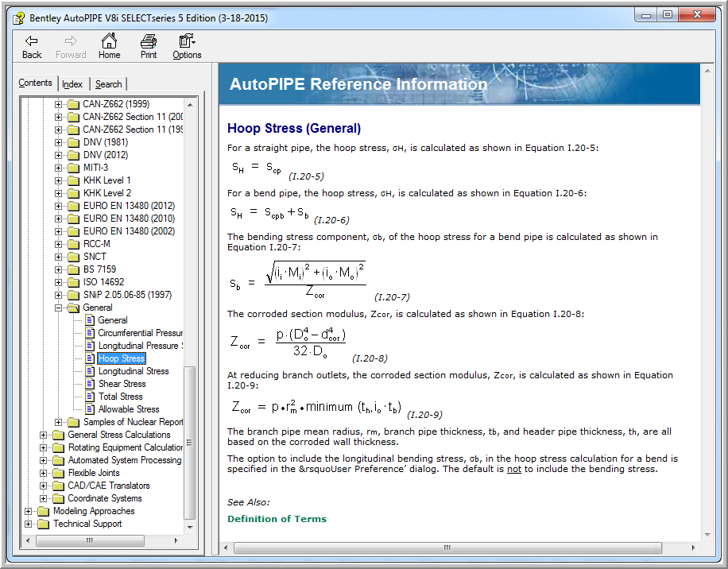Close the AutoPIPE help window
This screenshot has height=569, width=728.
tap(697, 15)
